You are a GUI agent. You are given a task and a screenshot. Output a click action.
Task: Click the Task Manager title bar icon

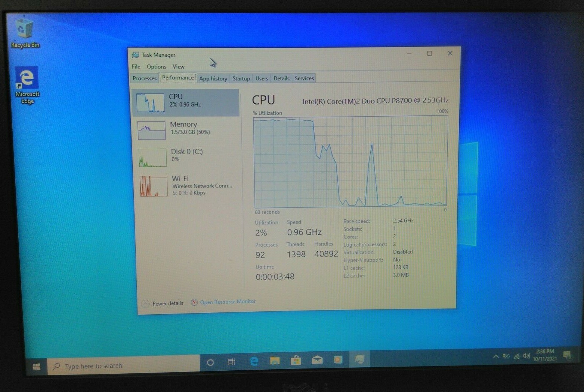coord(135,55)
